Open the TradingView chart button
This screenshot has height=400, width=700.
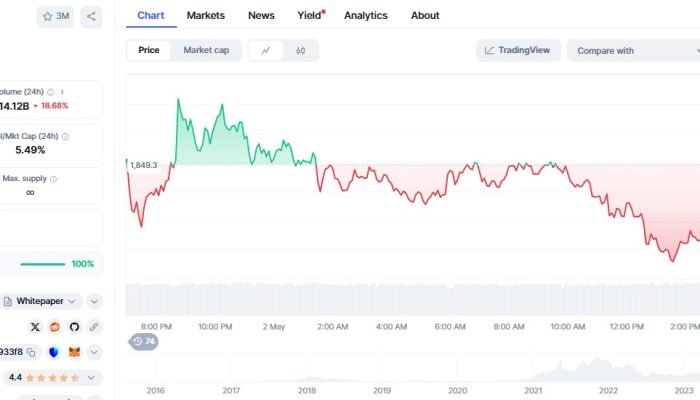(519, 50)
